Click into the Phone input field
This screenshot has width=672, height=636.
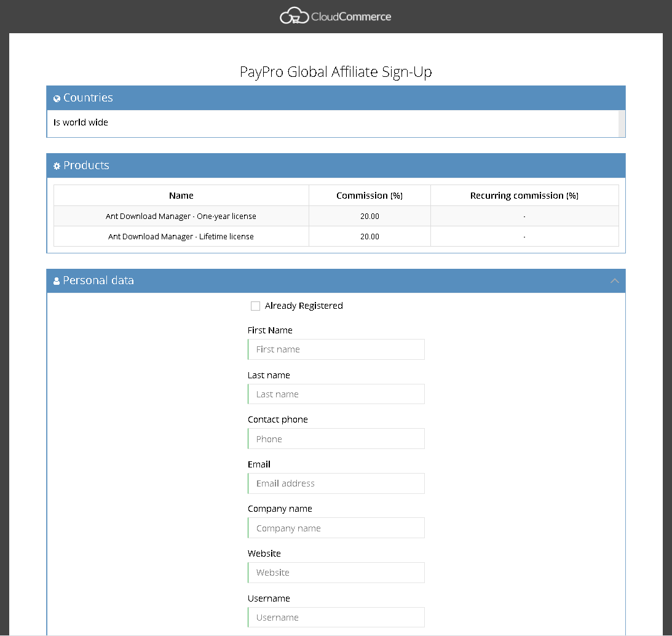336,439
